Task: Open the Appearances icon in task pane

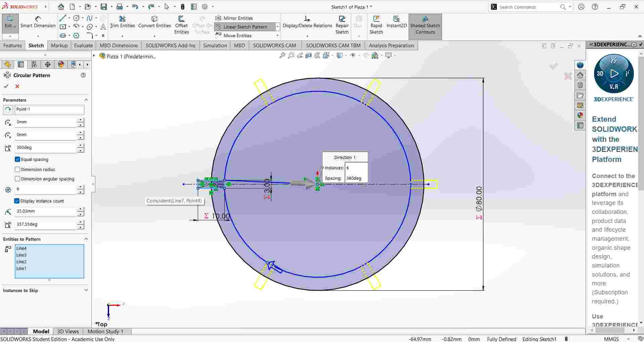Action: pyautogui.click(x=580, y=115)
